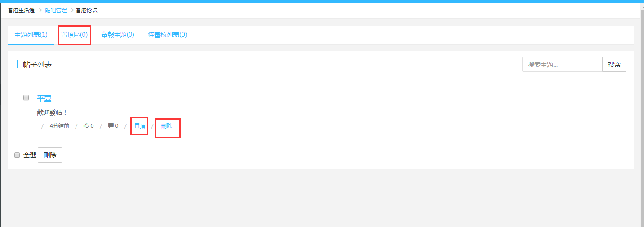
Task: Go to the 舉報主題(0) tab
Action: tap(118, 35)
